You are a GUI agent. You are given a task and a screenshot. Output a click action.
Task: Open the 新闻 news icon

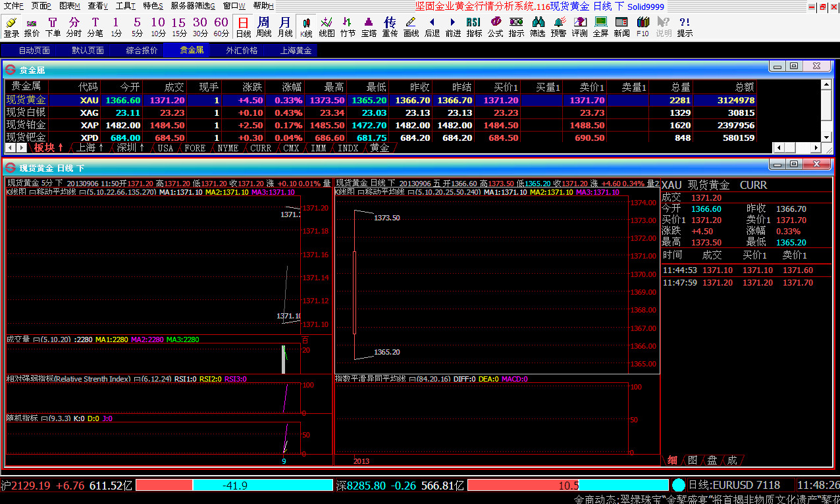pos(621,27)
